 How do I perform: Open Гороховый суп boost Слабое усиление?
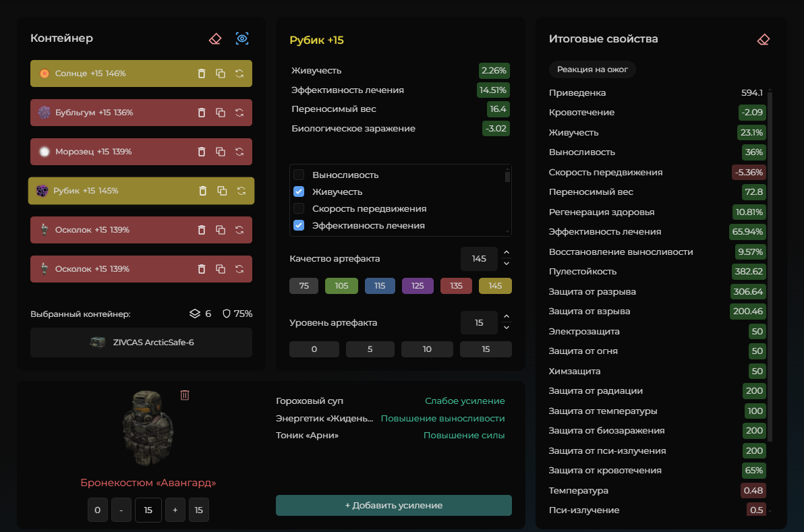click(x=465, y=401)
